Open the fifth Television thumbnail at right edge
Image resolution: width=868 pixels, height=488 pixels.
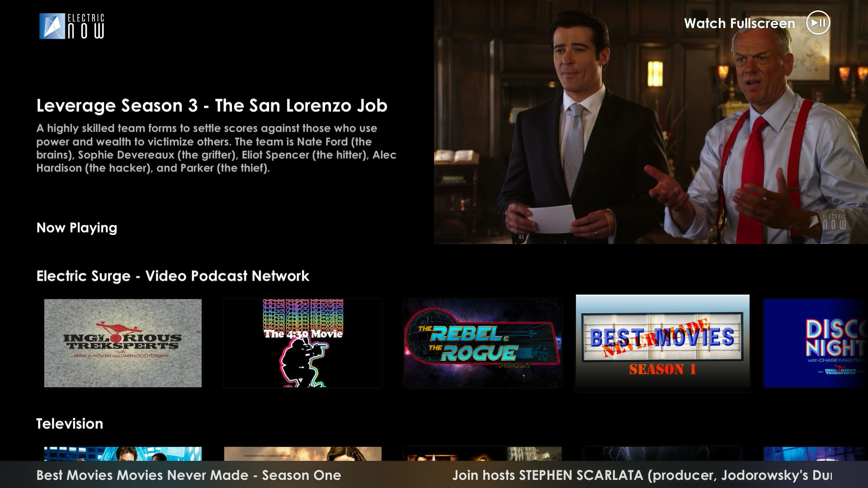(x=815, y=454)
